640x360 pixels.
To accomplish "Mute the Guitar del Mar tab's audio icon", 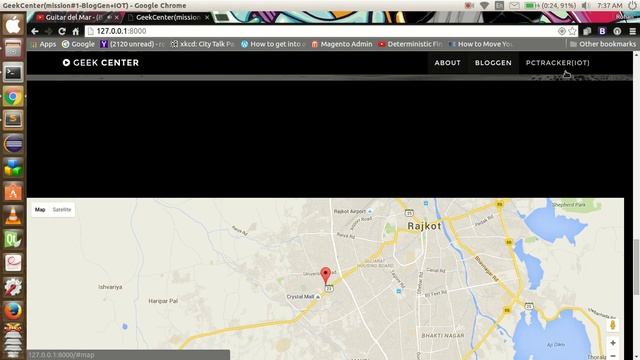I will tap(108, 18).
